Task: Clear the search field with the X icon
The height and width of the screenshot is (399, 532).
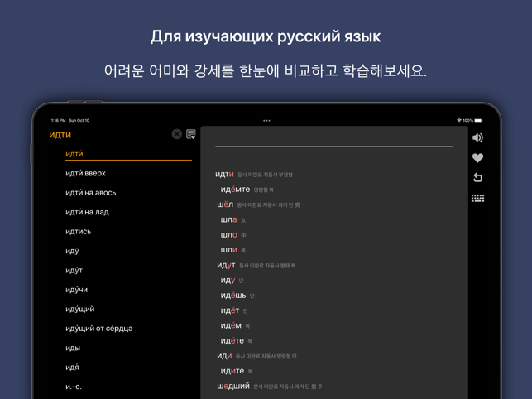Action: click(176, 134)
